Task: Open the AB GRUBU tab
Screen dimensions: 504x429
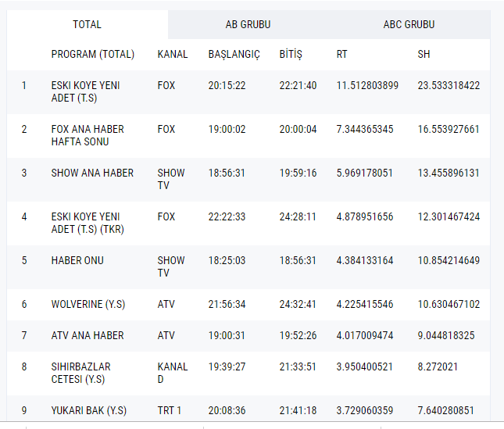Action: tap(248, 24)
